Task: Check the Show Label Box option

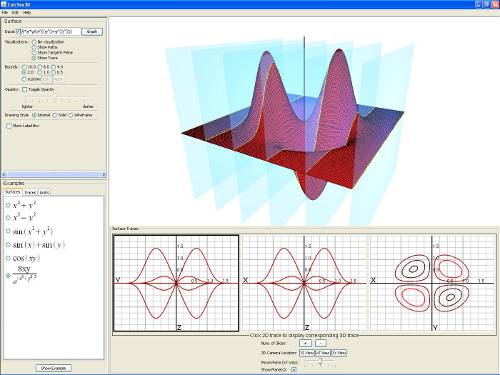Action: [9, 126]
